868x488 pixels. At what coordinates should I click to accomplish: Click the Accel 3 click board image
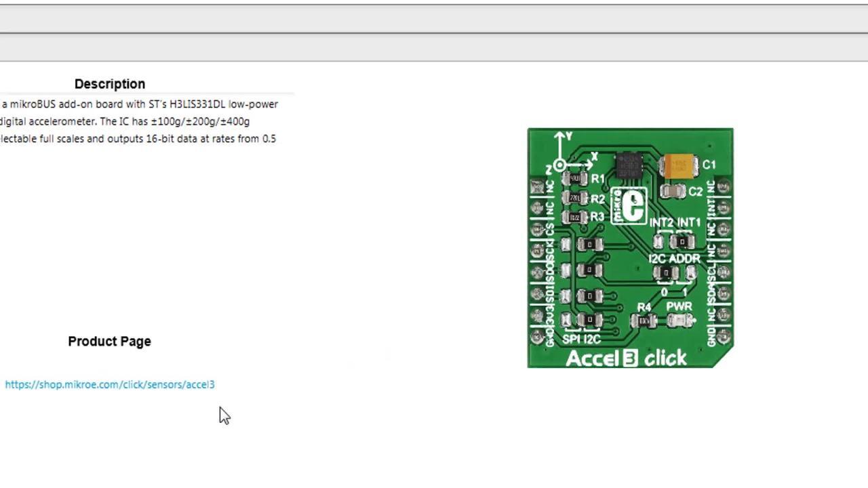pyautogui.click(x=630, y=248)
